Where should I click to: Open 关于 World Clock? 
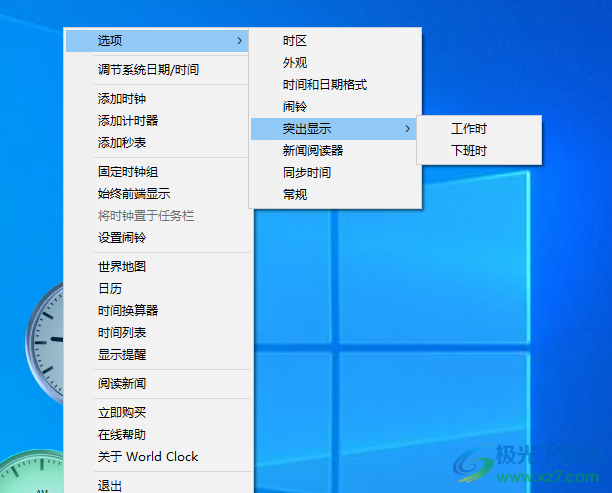point(158,456)
